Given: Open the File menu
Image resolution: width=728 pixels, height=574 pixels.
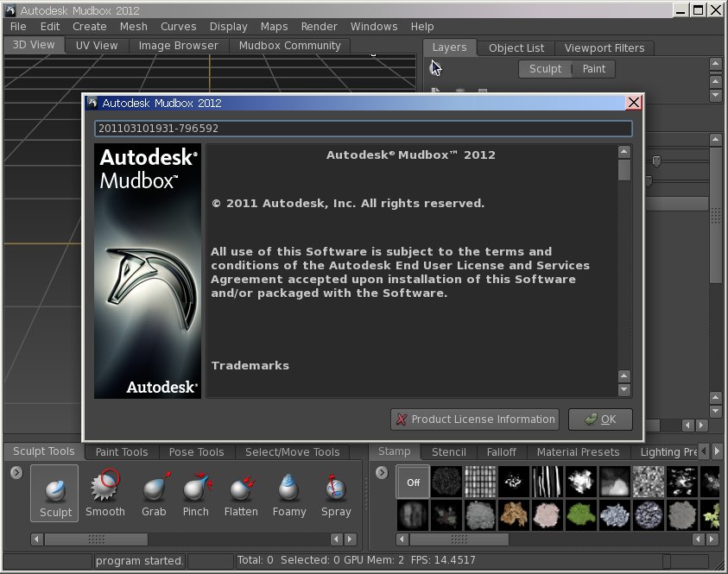Looking at the screenshot, I should click(18, 27).
